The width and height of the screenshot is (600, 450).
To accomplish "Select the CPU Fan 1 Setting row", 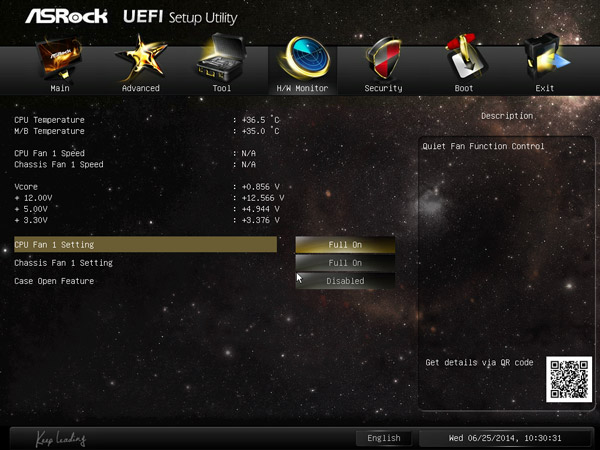I will (145, 245).
